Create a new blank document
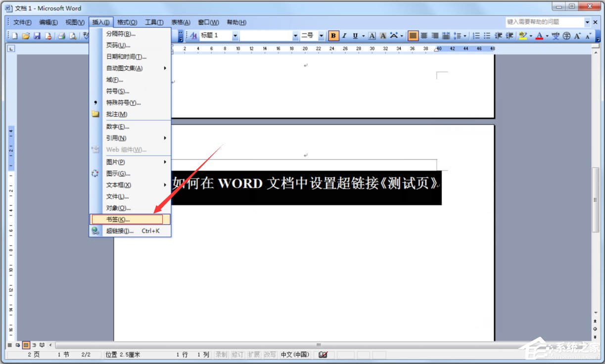The image size is (605, 364). click(x=14, y=36)
